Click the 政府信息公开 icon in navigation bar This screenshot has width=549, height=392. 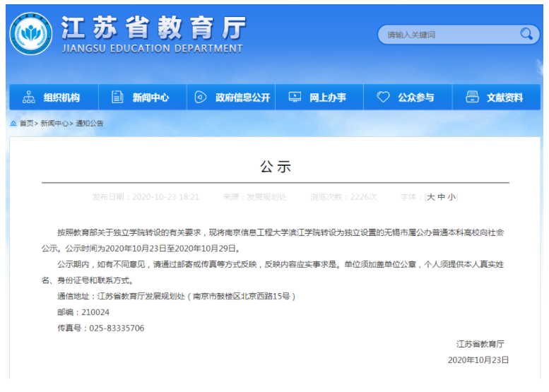201,97
